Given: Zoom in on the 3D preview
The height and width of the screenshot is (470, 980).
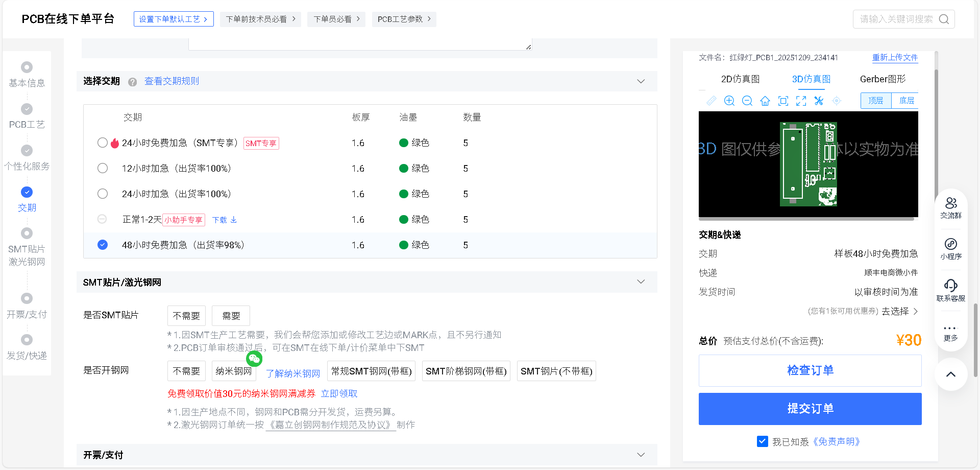Looking at the screenshot, I should tap(729, 101).
